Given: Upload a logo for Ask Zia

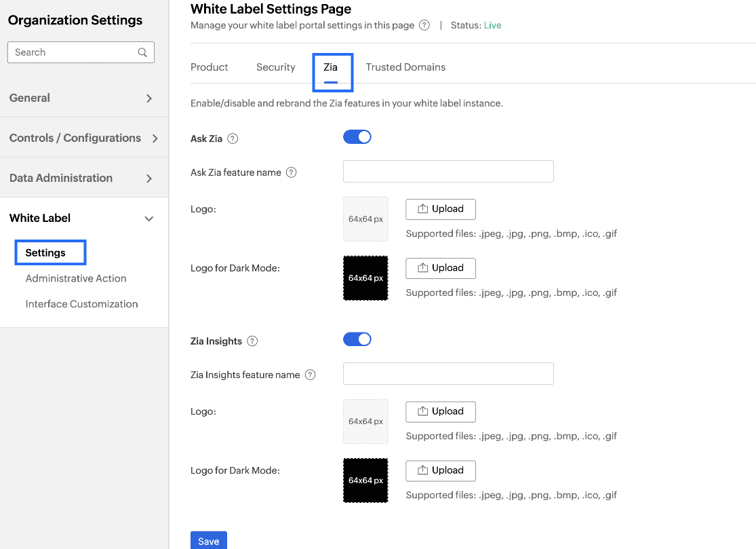Looking at the screenshot, I should tap(441, 209).
